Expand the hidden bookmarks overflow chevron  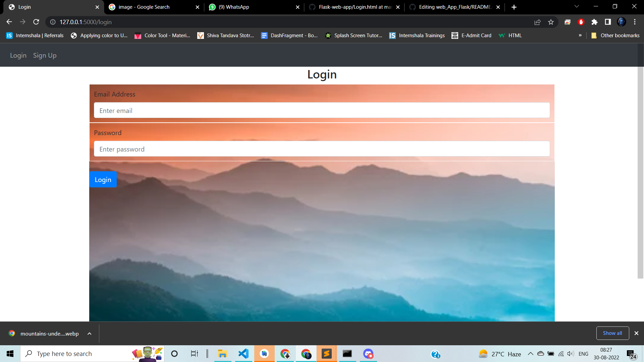tap(580, 35)
